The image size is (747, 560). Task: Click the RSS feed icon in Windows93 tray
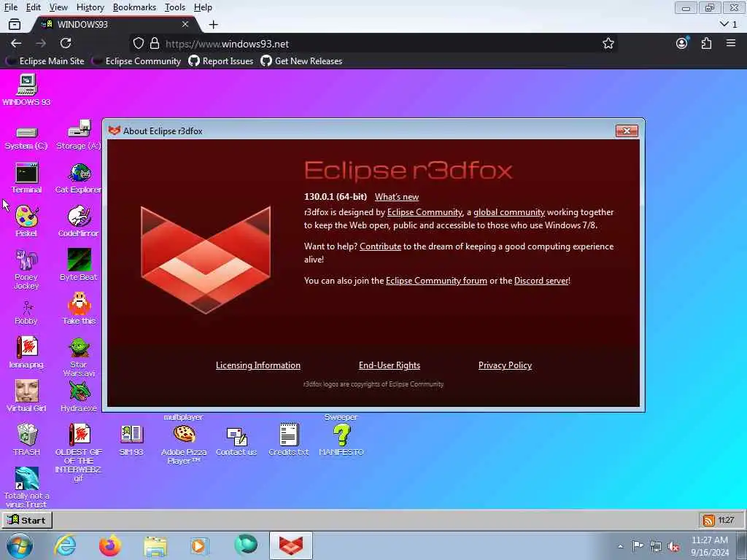coord(708,520)
